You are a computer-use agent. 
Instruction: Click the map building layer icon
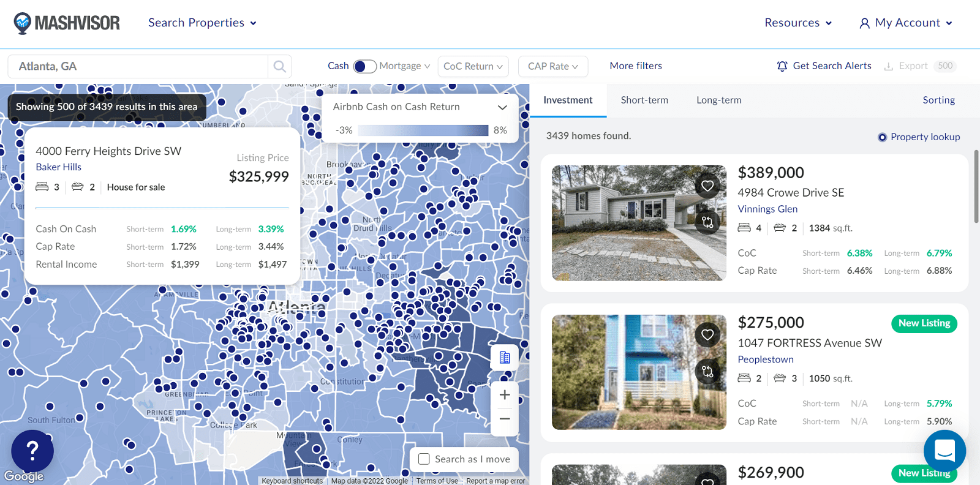pos(505,358)
